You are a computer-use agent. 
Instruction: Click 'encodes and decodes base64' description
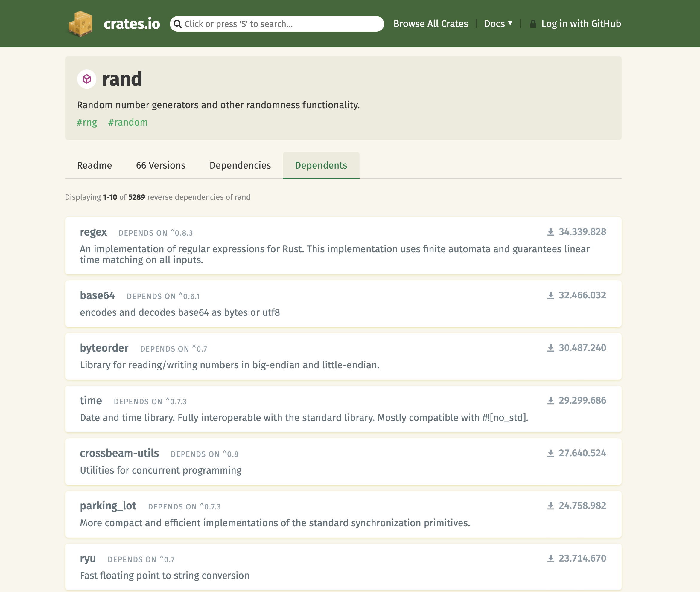179,312
